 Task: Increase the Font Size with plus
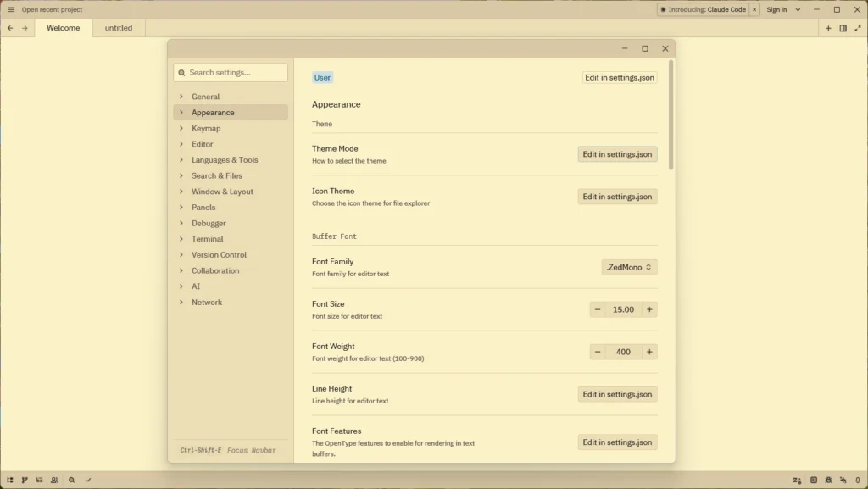[649, 309]
